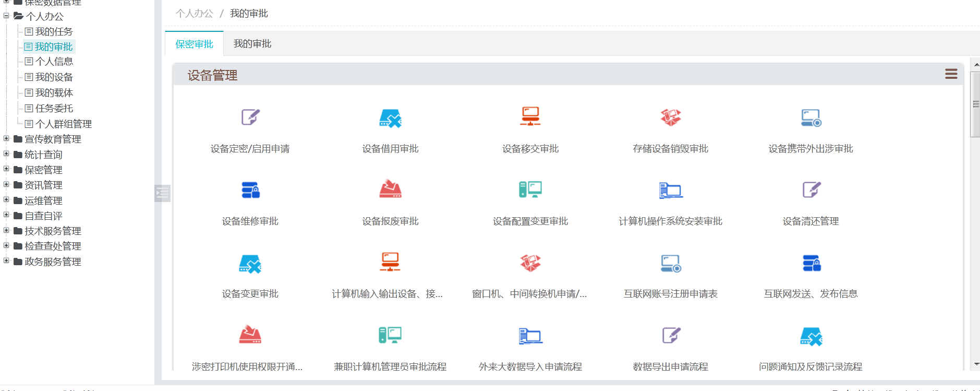Select 设备配置变更审批 icon
Image resolution: width=980 pixels, height=391 pixels.
pos(530,189)
